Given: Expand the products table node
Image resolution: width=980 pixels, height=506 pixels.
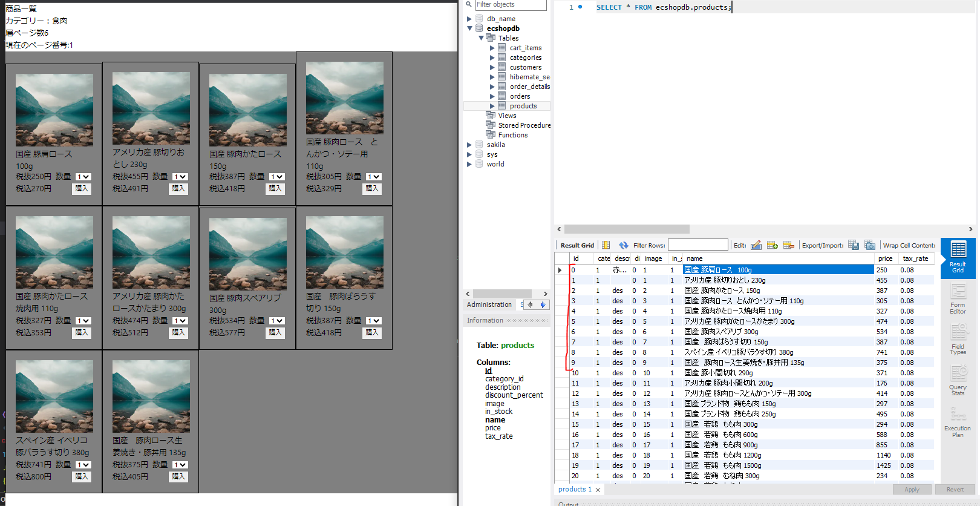Looking at the screenshot, I should (492, 106).
